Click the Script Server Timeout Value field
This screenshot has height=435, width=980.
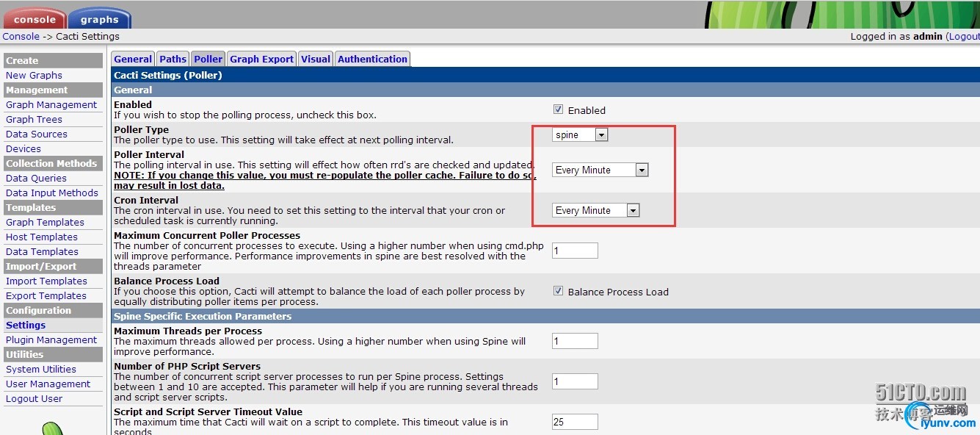[575, 422]
